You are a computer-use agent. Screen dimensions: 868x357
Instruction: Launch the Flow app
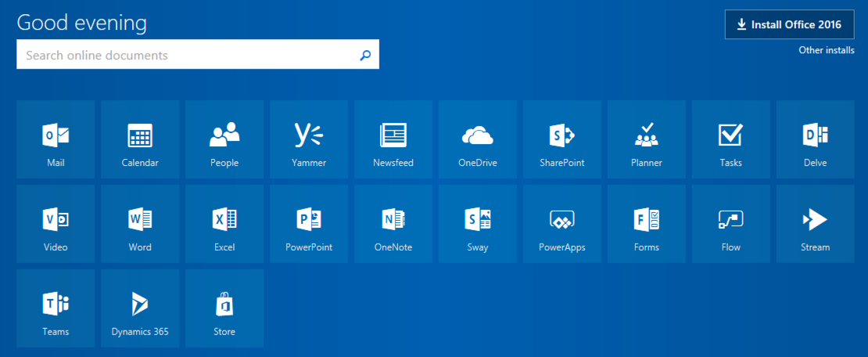point(730,224)
